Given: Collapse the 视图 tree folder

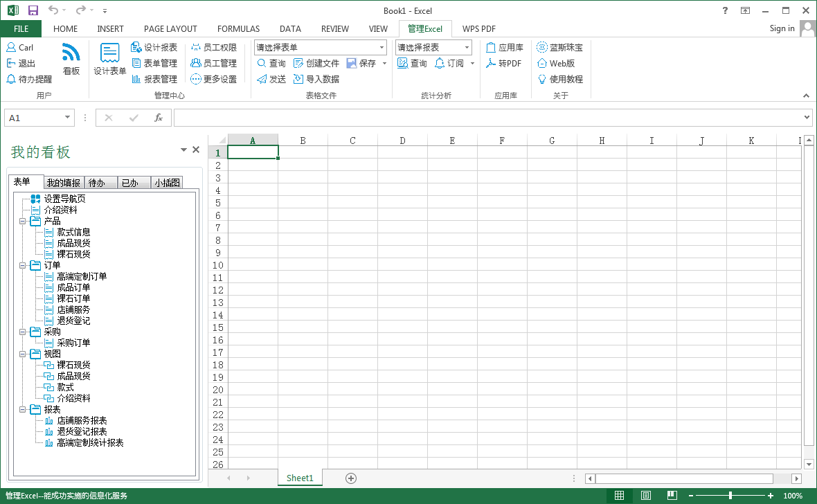Looking at the screenshot, I should click(22, 354).
